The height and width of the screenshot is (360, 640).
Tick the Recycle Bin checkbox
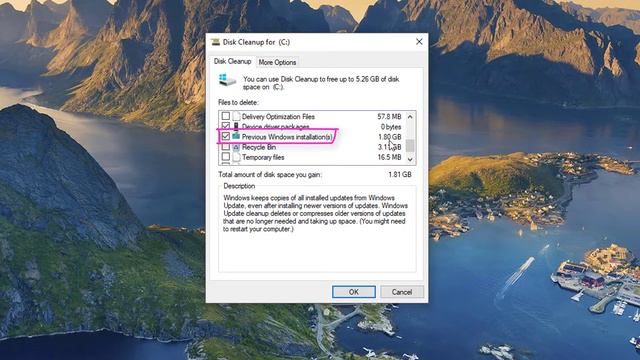pyautogui.click(x=226, y=147)
